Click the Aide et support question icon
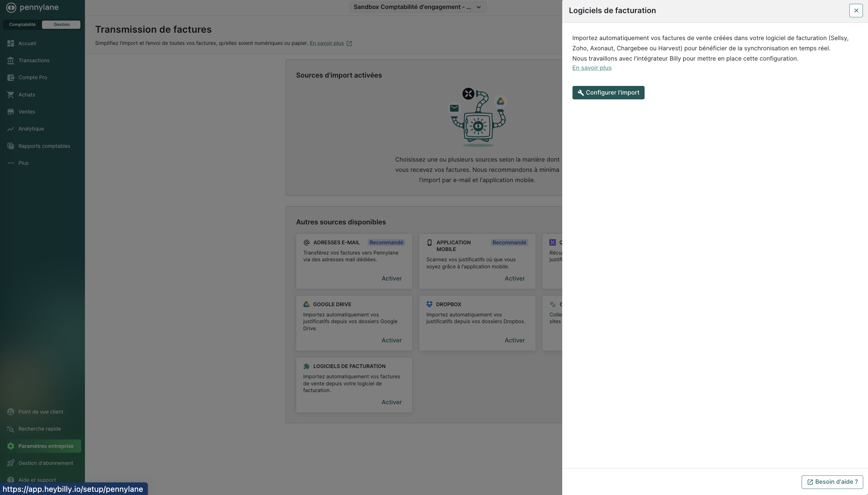The image size is (868, 495). tap(11, 480)
